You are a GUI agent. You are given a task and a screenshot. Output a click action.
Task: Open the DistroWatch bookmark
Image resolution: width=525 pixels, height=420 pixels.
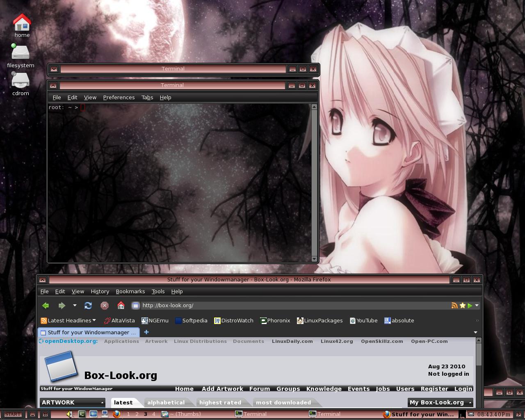(x=233, y=321)
